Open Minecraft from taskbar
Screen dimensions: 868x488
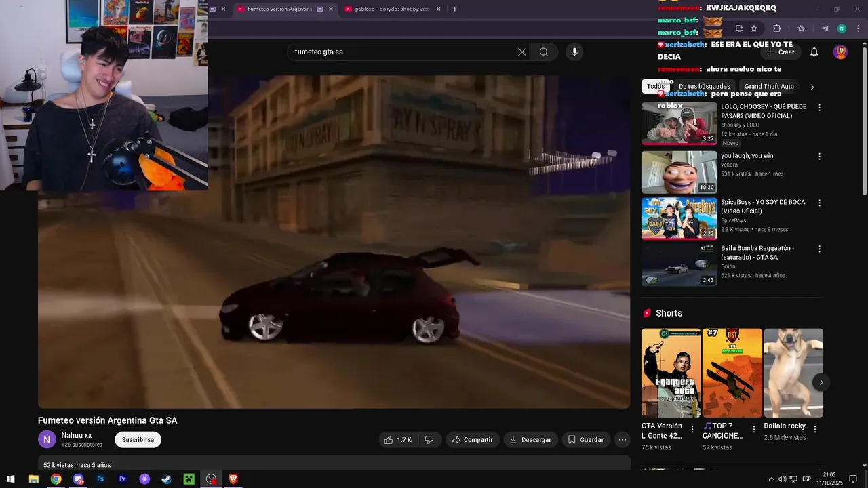click(x=189, y=479)
